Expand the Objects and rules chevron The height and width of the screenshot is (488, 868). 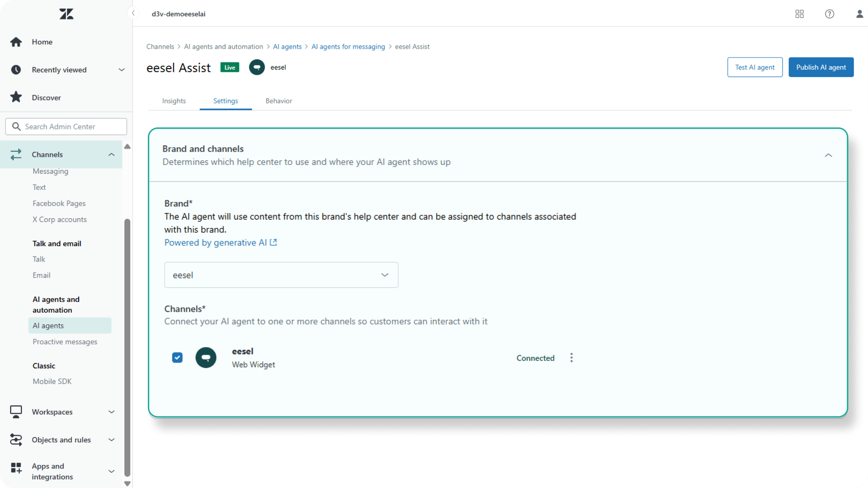111,440
